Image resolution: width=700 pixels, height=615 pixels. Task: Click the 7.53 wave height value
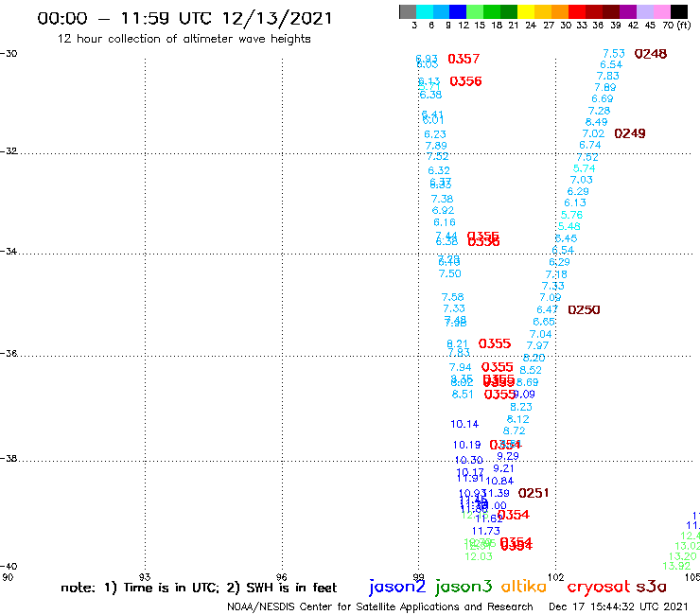coord(614,54)
